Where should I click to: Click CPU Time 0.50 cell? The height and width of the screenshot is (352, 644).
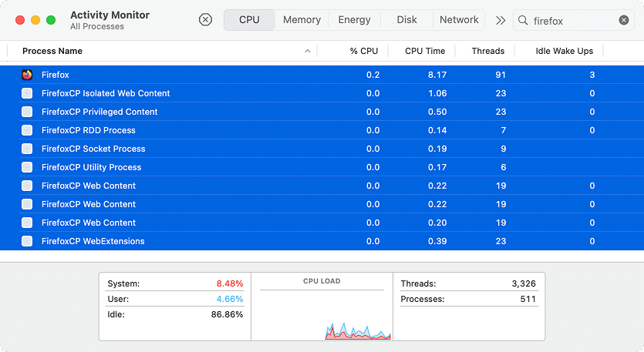[437, 112]
